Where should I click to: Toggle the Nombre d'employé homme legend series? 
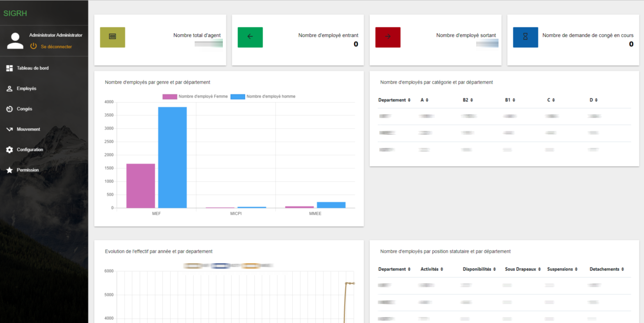263,96
